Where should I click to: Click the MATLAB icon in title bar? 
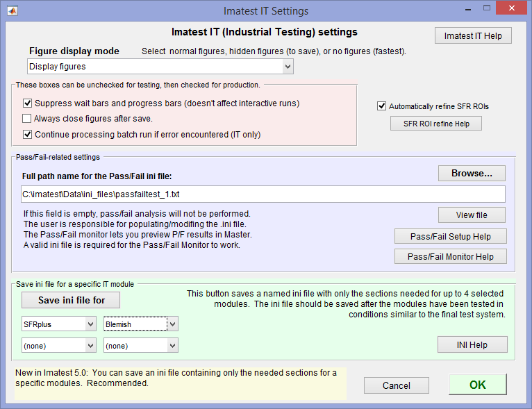coord(13,11)
